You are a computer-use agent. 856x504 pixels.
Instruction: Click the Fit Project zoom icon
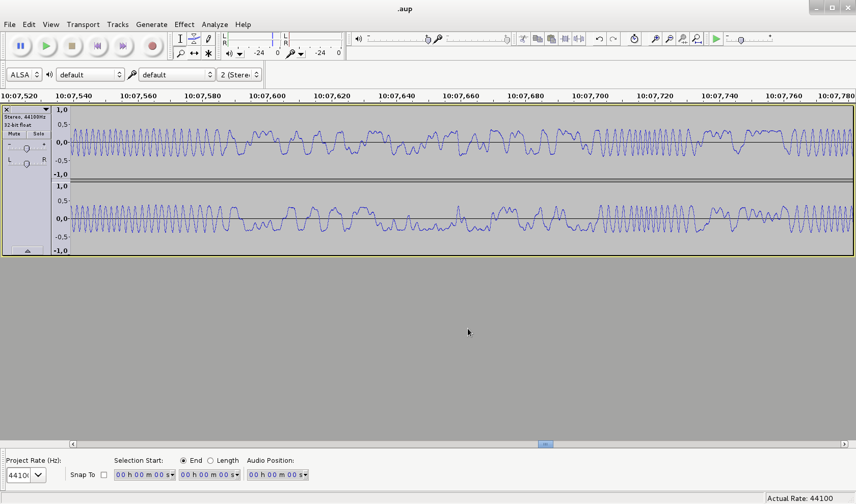coord(697,39)
